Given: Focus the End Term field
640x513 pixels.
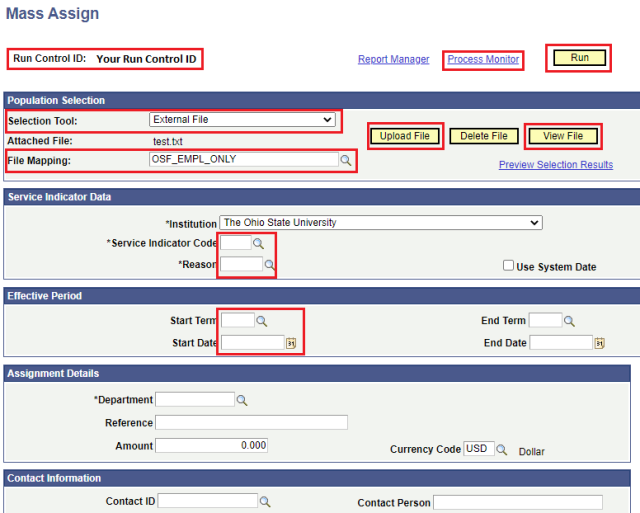Looking at the screenshot, I should [546, 320].
